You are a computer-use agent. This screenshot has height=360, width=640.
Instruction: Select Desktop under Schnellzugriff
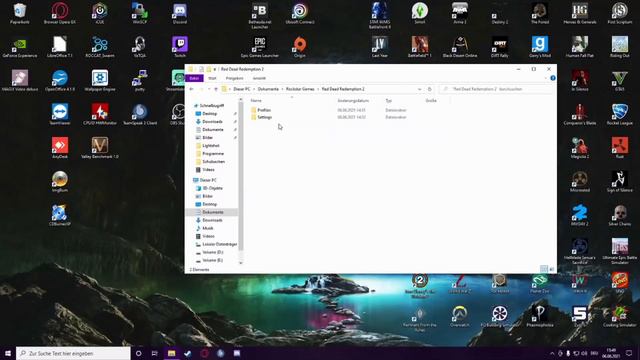coord(209,113)
